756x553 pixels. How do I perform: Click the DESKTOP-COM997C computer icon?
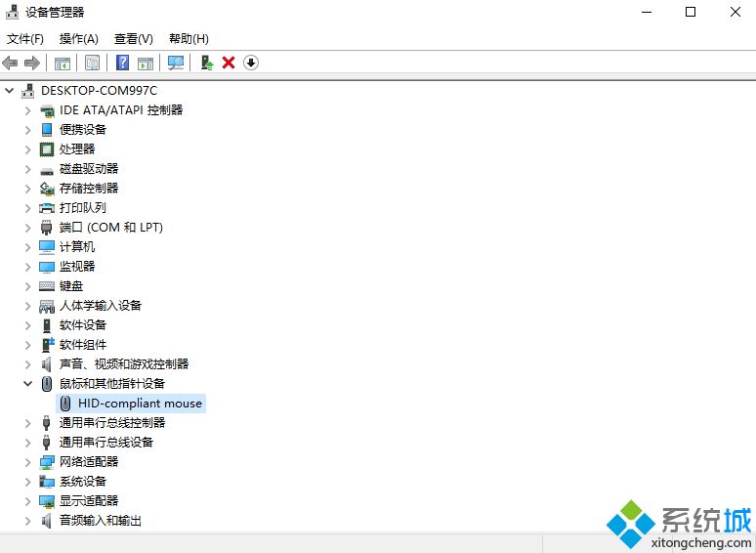[x=28, y=91]
